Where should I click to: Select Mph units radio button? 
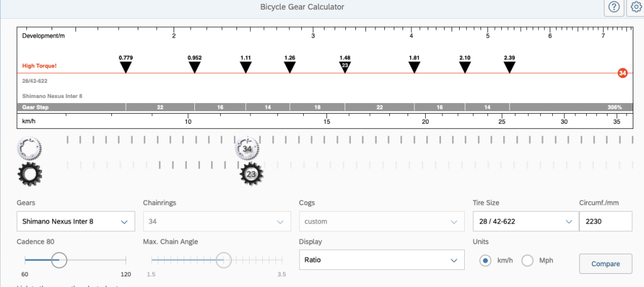click(527, 261)
